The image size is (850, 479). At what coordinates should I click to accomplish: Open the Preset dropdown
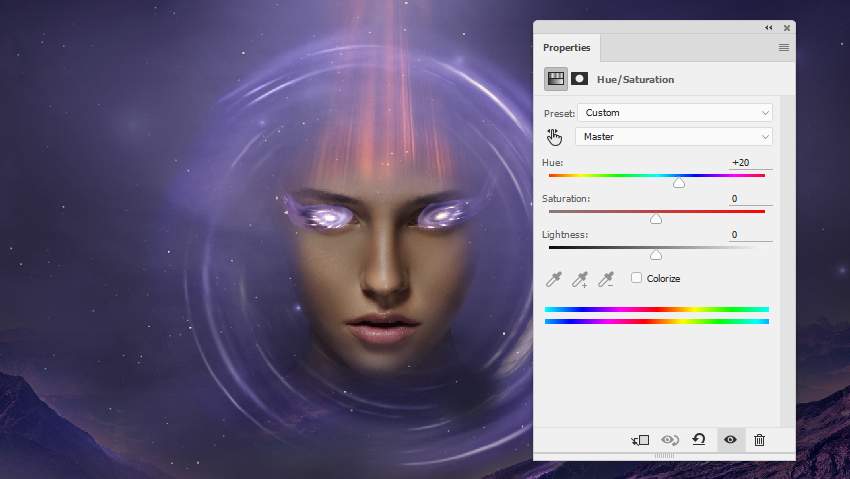tap(675, 113)
